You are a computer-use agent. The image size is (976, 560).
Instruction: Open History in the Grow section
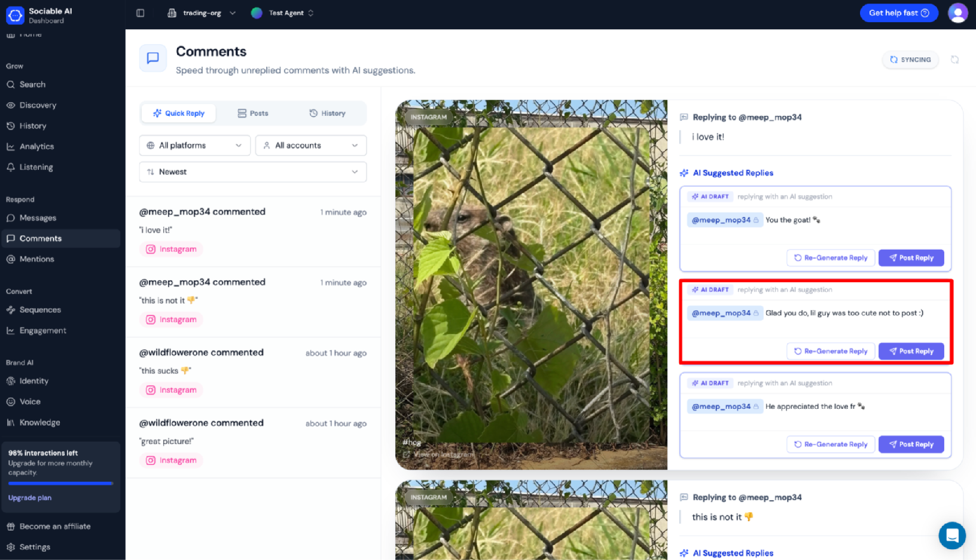pos(60,126)
